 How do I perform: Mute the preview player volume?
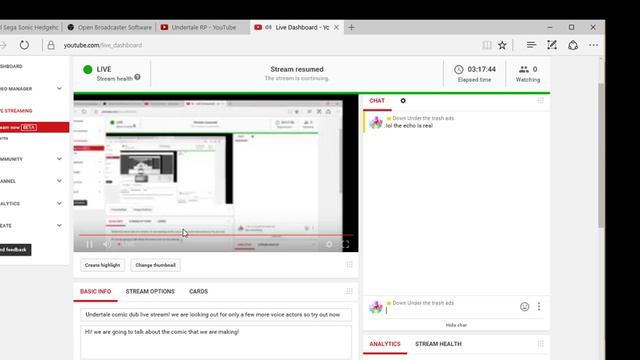pos(107,244)
